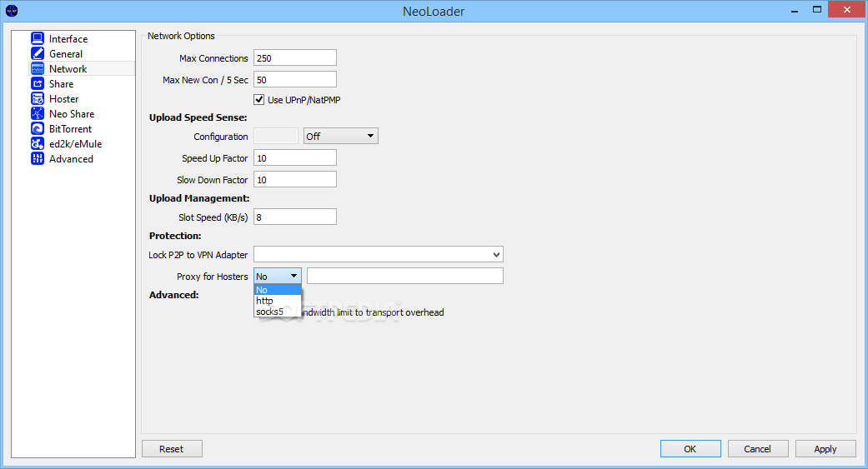Choose 'http' in the proxy list

278,301
